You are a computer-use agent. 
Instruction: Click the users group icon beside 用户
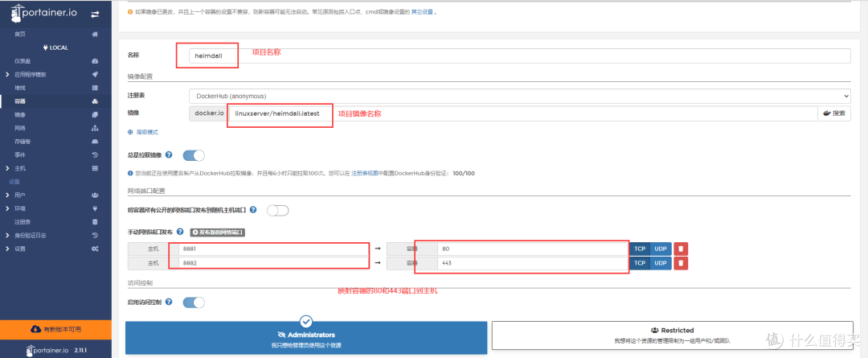pyautogui.click(x=95, y=195)
